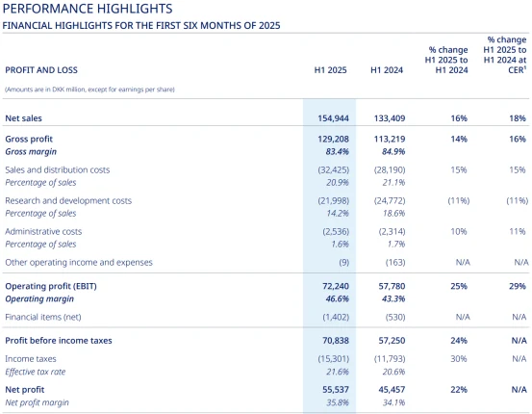
Task: Click the H1 2024 column header
Action: (387, 70)
